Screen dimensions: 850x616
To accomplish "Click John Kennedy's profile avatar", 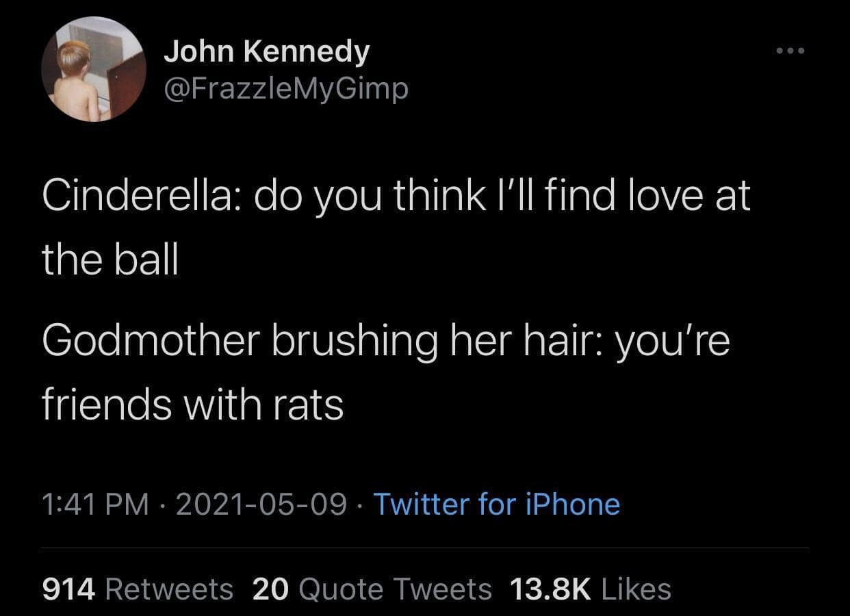I will (93, 69).
